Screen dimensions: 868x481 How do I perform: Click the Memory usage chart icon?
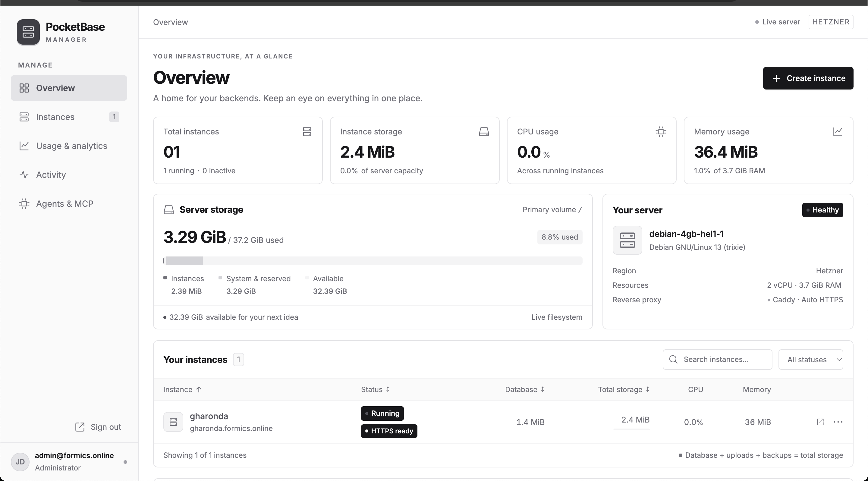(838, 132)
